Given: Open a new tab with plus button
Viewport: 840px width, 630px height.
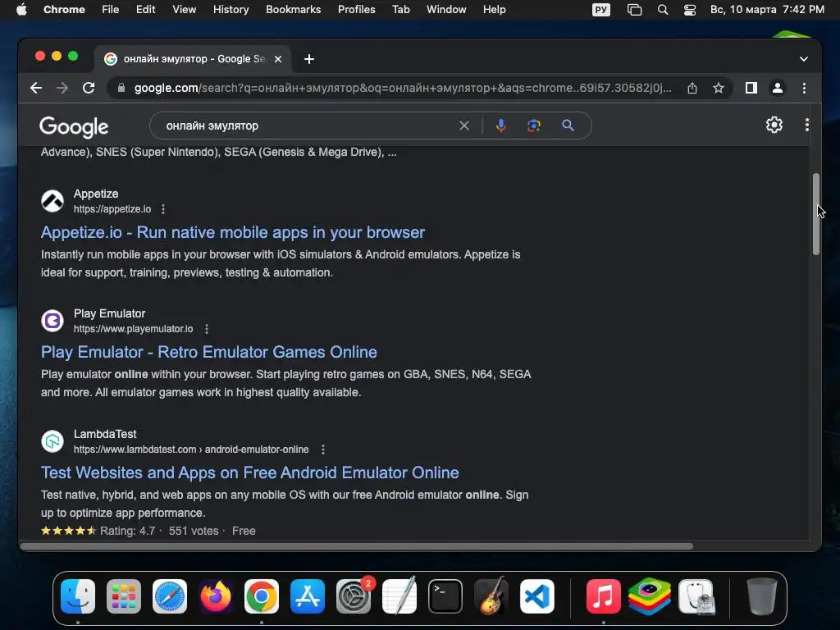Looking at the screenshot, I should coord(309,59).
